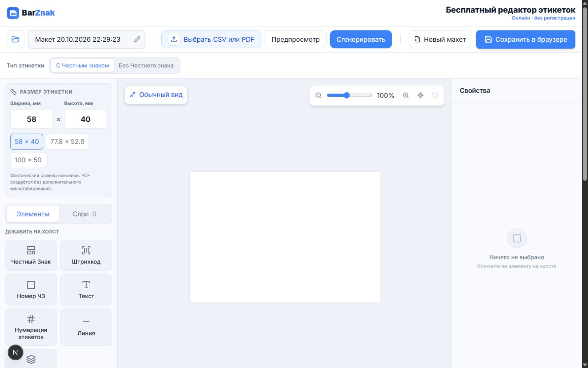Click Выбрать CSV или PDF upload button

tap(211, 39)
